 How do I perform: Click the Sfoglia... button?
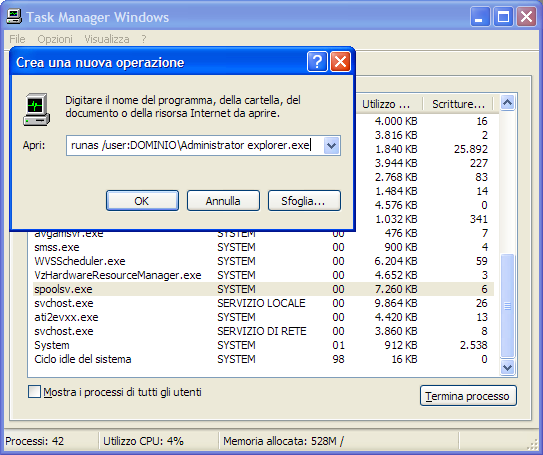pyautogui.click(x=304, y=200)
